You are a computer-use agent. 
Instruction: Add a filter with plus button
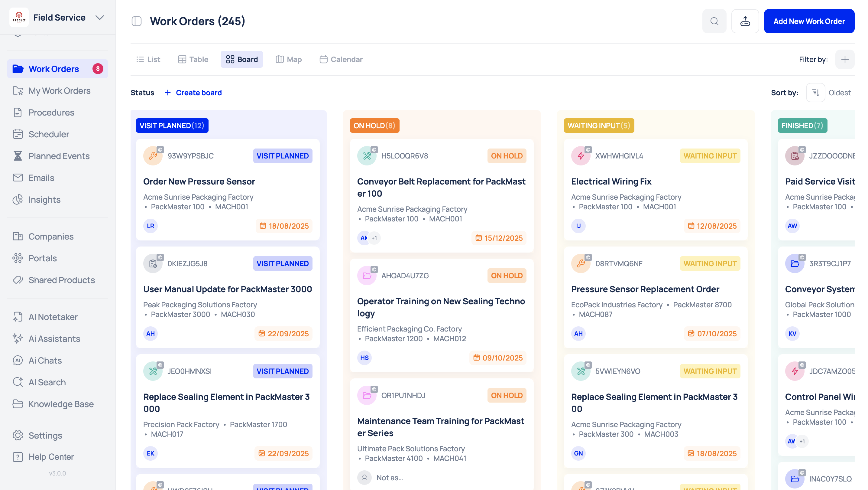[844, 59]
